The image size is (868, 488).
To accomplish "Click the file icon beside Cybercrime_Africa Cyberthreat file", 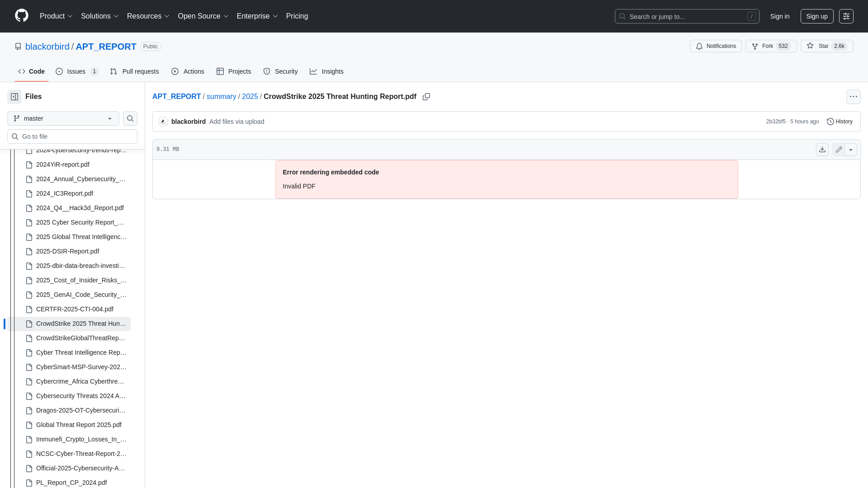I will (x=29, y=382).
